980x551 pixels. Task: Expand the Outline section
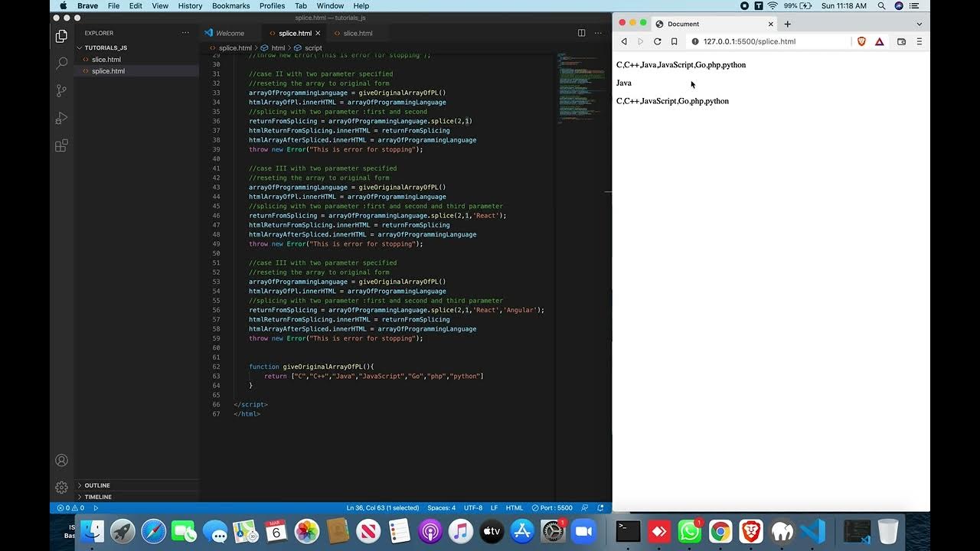click(136, 485)
